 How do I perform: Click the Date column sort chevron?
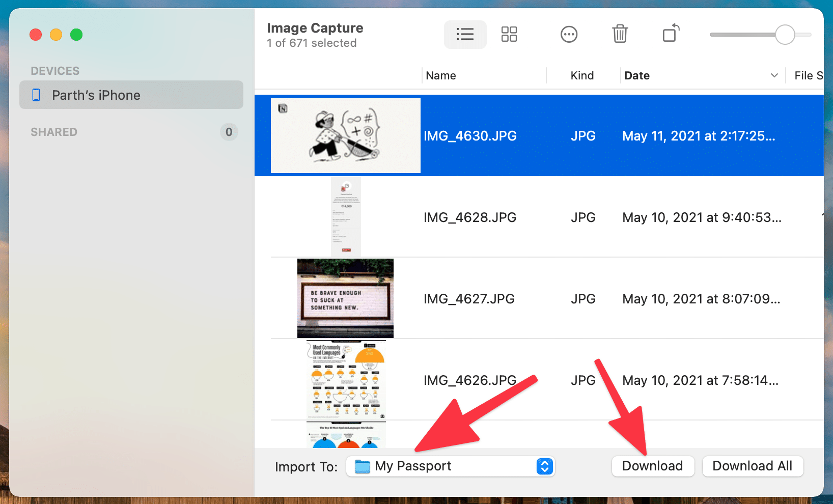click(x=774, y=76)
